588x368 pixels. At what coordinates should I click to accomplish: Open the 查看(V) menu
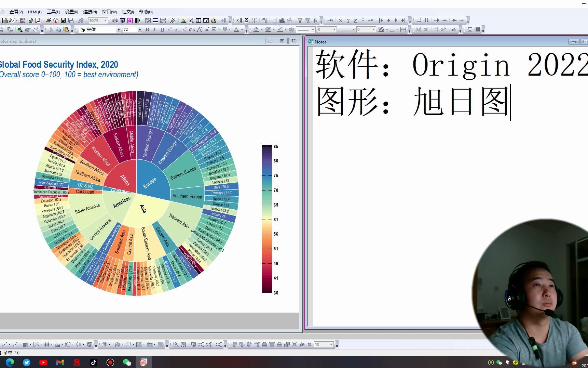[16, 12]
